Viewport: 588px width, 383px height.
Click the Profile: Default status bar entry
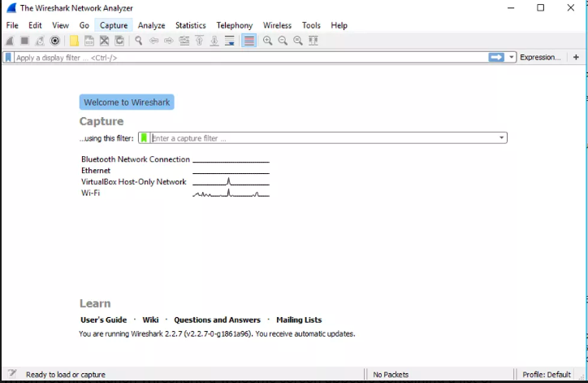pyautogui.click(x=547, y=374)
